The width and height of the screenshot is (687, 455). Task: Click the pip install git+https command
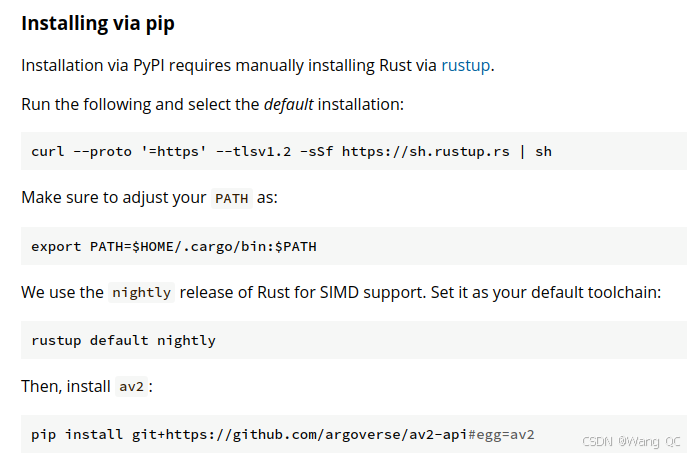(283, 435)
